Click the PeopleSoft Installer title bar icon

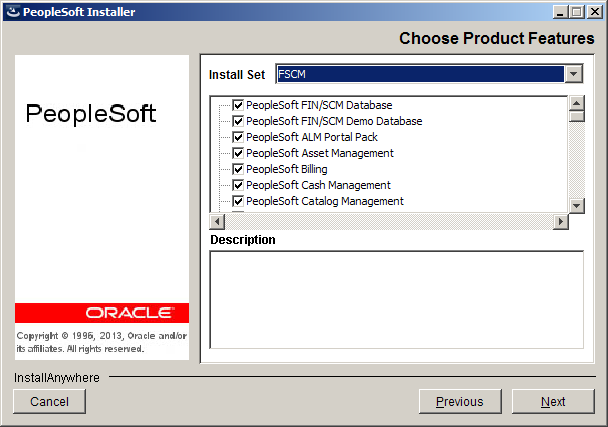(x=13, y=12)
